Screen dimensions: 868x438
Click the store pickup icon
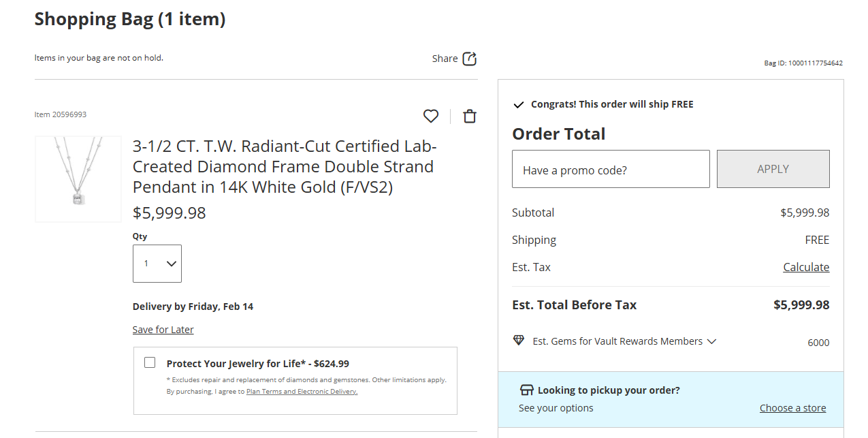pos(526,389)
